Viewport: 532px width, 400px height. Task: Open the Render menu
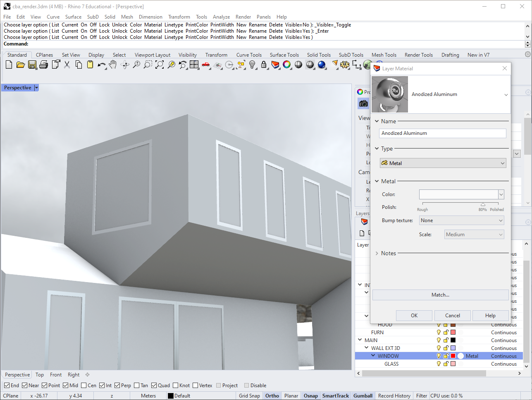(243, 17)
